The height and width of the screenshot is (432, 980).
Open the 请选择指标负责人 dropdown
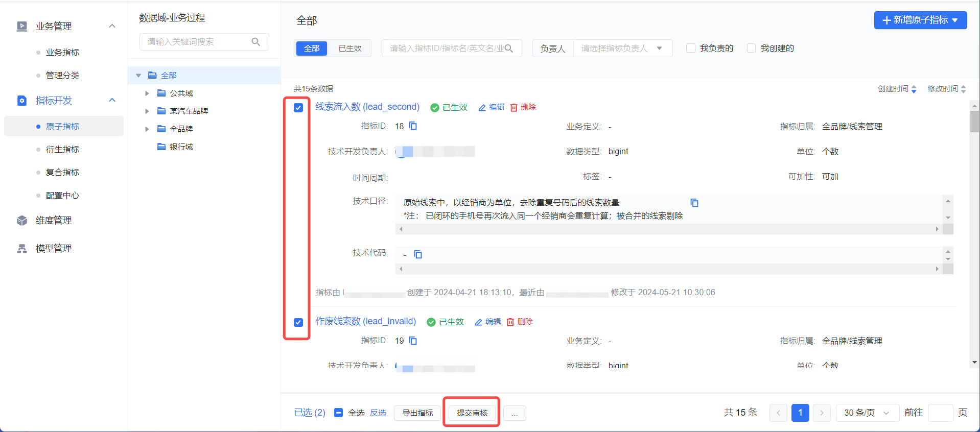pos(623,49)
